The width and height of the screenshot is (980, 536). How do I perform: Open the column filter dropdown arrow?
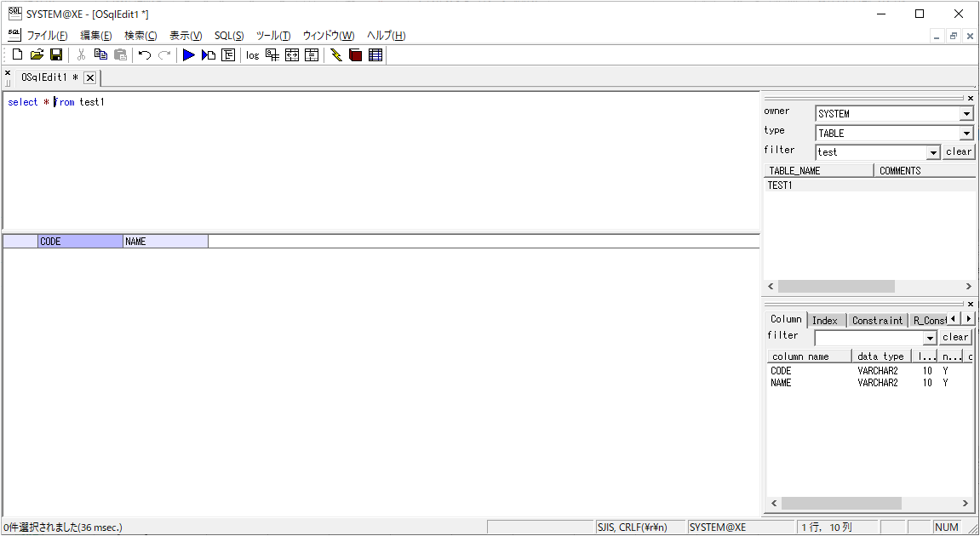coord(930,338)
